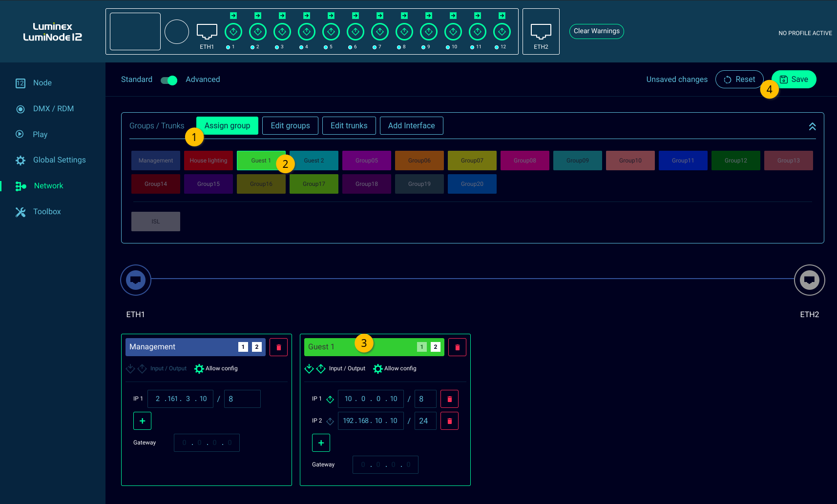Add an IP address to Management interface

pos(142,421)
